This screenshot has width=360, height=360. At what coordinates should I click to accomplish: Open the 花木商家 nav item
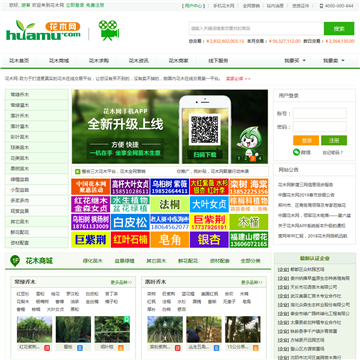(x=179, y=61)
